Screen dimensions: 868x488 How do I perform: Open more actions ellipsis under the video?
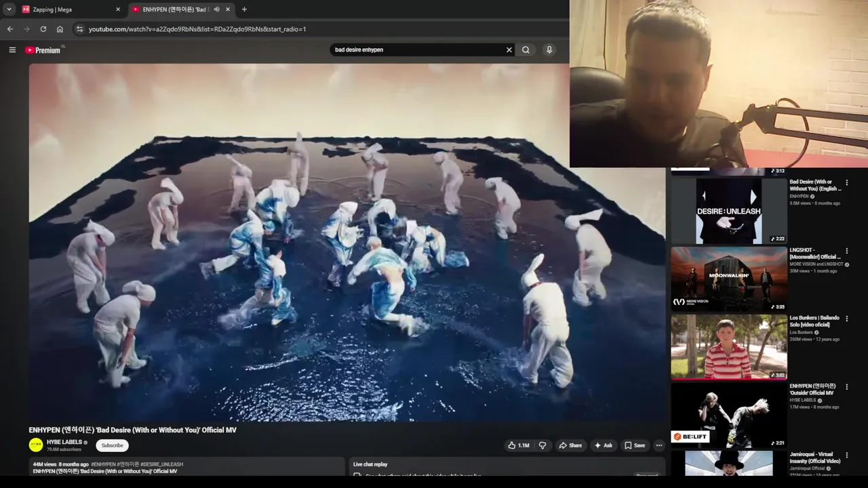tap(659, 445)
